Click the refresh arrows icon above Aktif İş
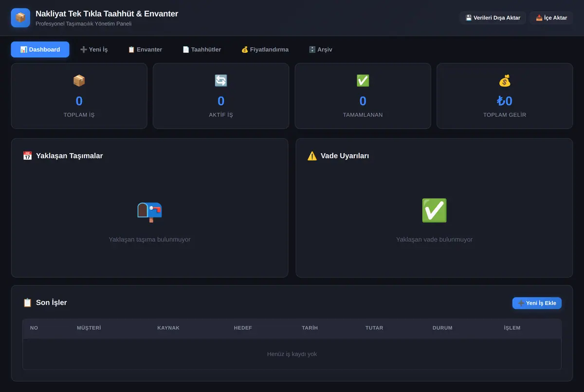584x392 pixels. tap(221, 81)
